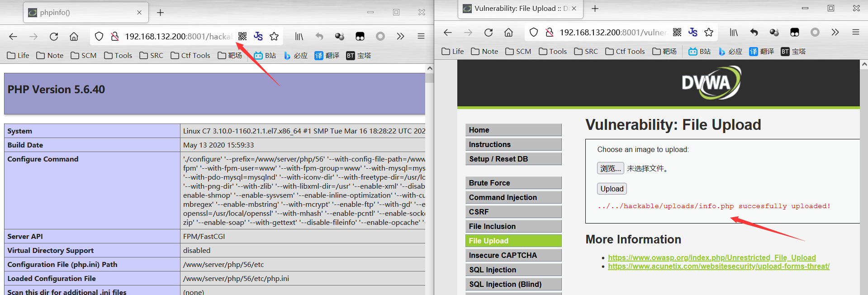Viewport: 868px width, 295px height.
Task: Click shield tracking protection icon in right browser
Action: coord(534,33)
